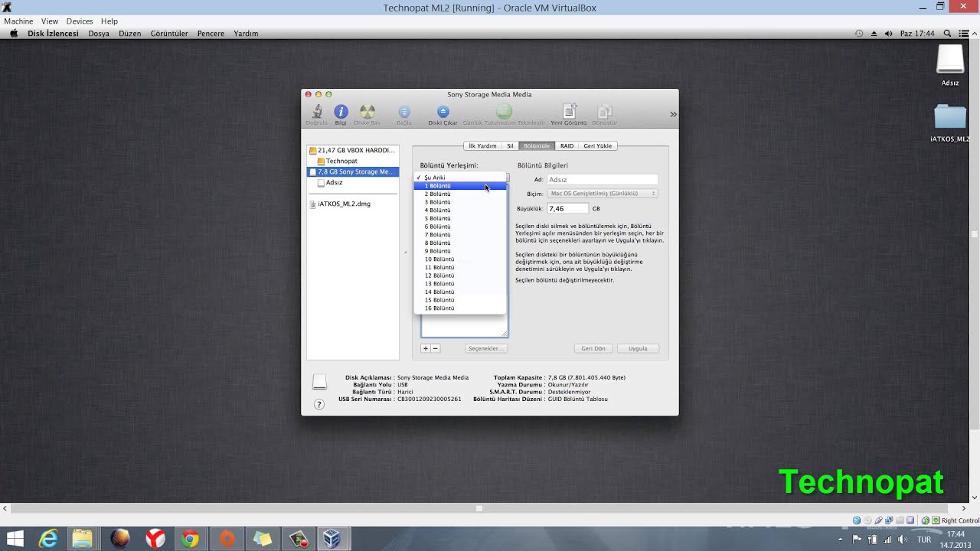The height and width of the screenshot is (551, 980).
Task: Open the Bilgi info toolbar icon
Action: pos(341,112)
